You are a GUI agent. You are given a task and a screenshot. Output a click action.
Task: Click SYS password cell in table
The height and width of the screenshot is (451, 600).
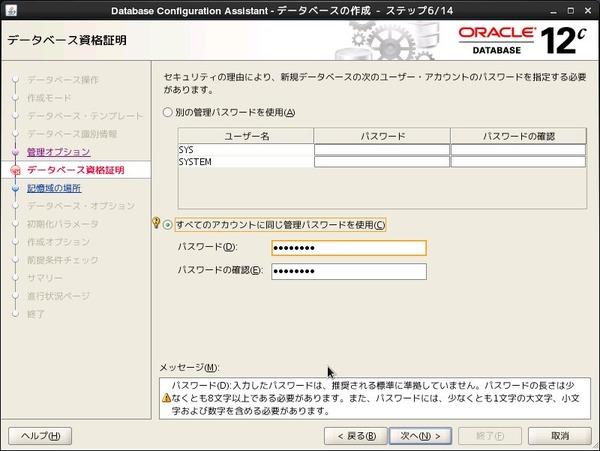pyautogui.click(x=382, y=150)
